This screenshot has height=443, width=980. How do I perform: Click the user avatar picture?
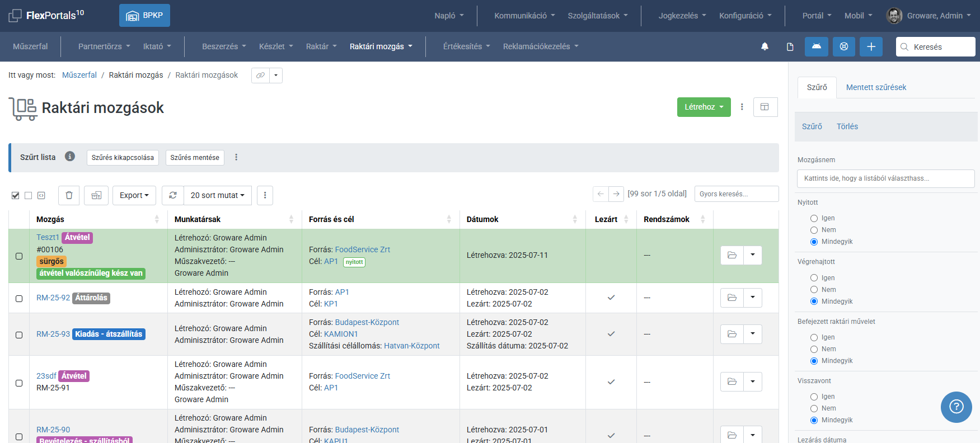894,16
